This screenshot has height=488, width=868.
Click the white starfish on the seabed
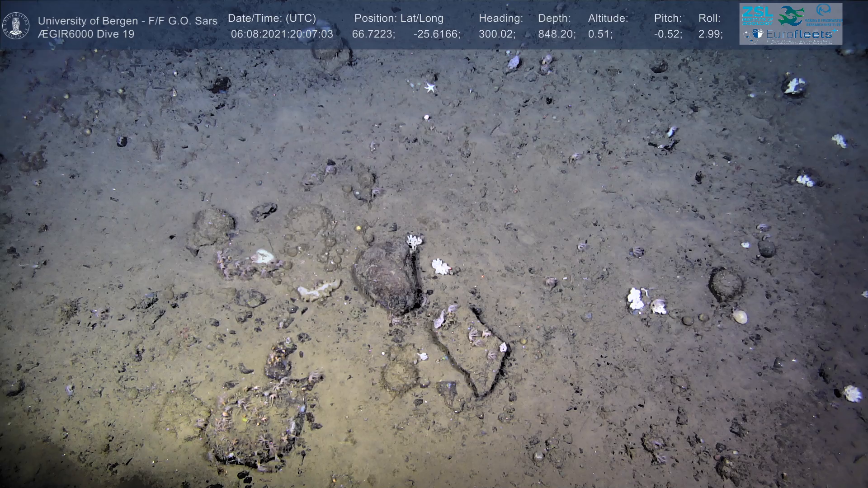429,87
